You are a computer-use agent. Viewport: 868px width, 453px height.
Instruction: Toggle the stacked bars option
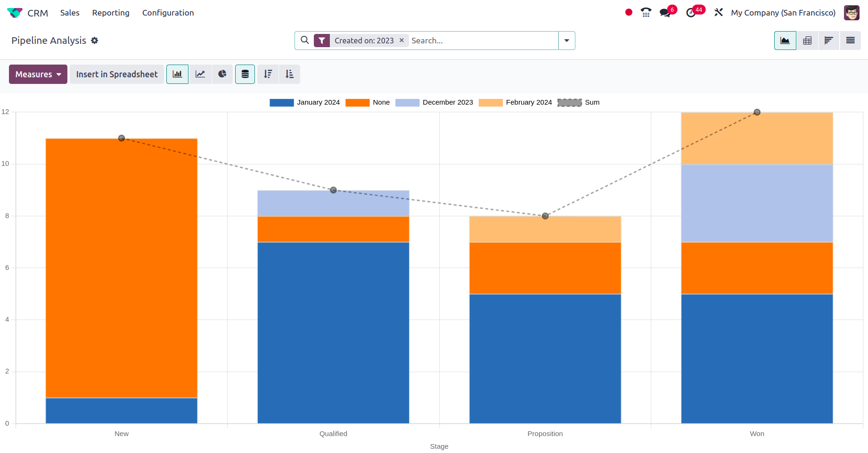tap(245, 74)
